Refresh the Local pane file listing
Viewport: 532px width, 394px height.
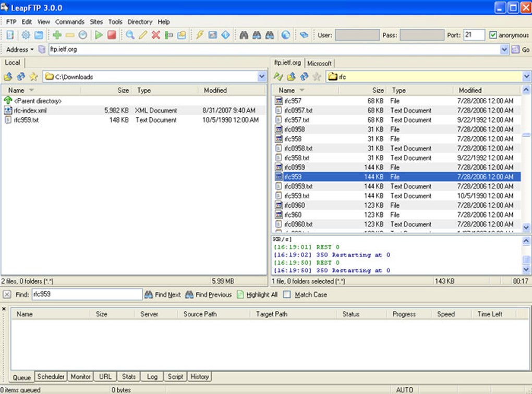[x=21, y=77]
